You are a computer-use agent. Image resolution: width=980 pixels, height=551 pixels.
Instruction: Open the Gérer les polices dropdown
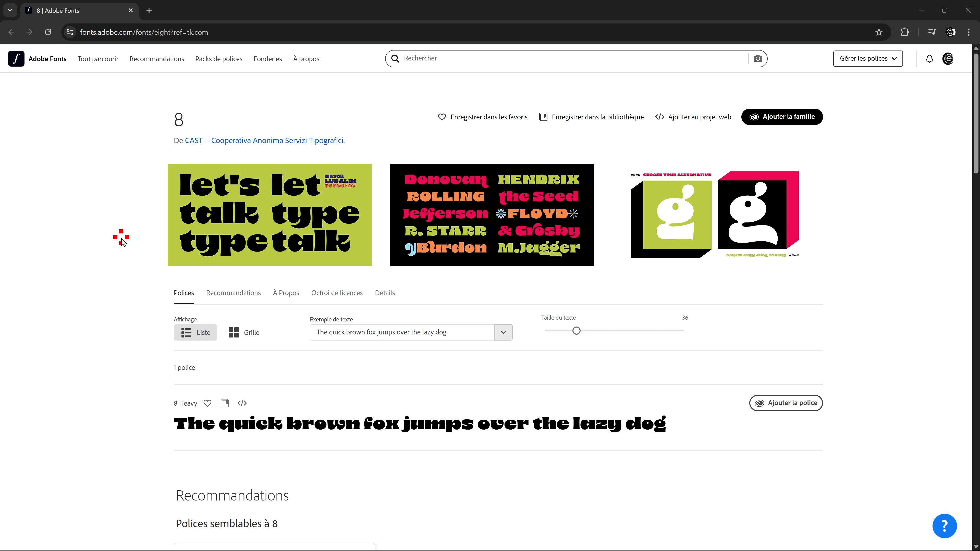[x=868, y=59]
